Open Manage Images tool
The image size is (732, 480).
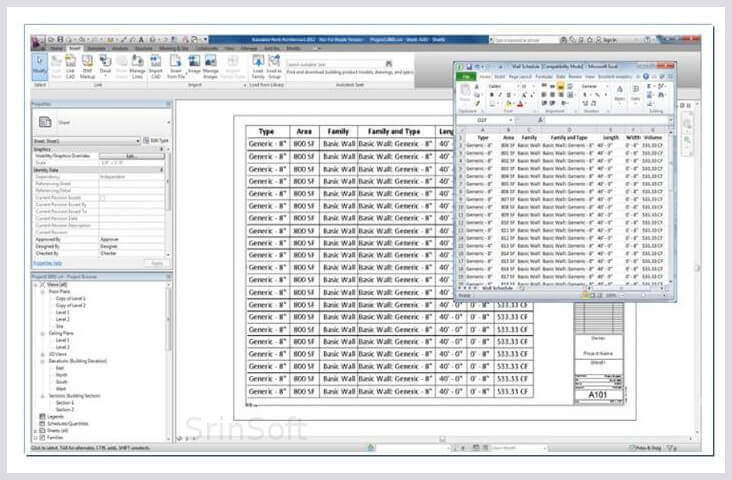click(x=211, y=67)
